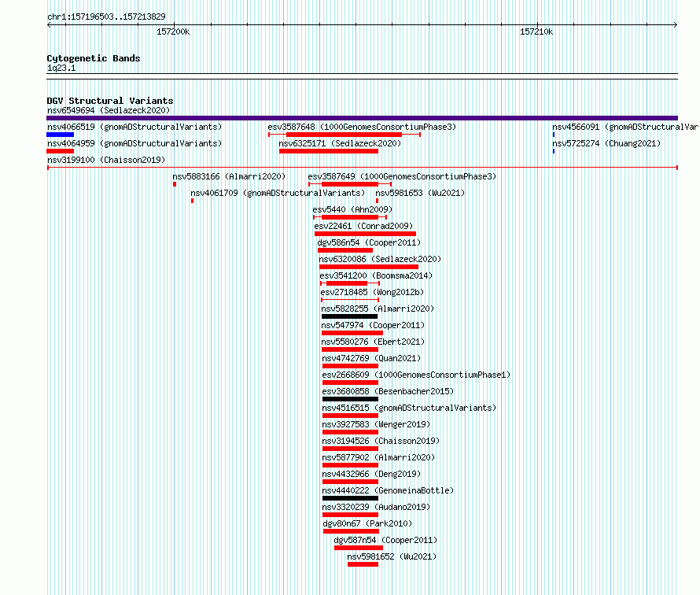Open nsv4066519 gnomAD variant label
This screenshot has height=595, width=700.
134,127
